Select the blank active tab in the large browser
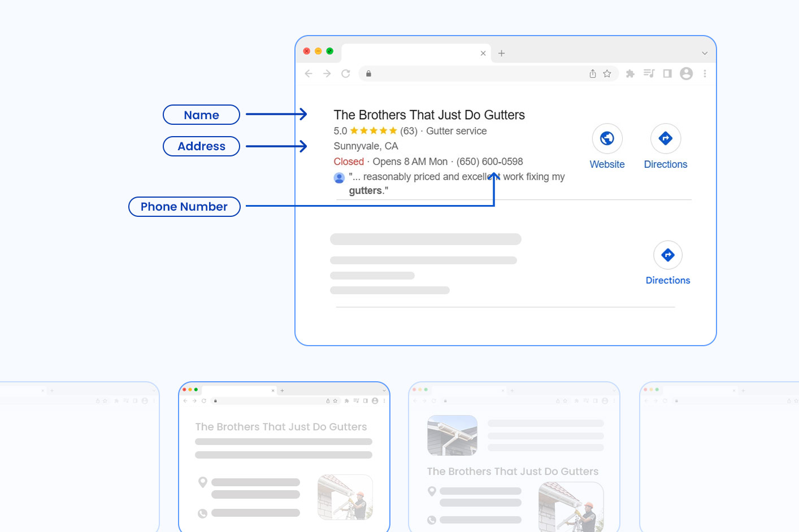The width and height of the screenshot is (799, 532). tap(416, 53)
